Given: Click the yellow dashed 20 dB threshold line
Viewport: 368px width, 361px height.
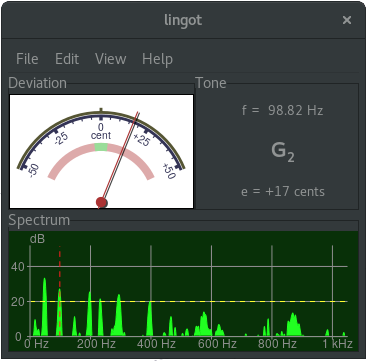Looking at the screenshot, I should [189, 301].
